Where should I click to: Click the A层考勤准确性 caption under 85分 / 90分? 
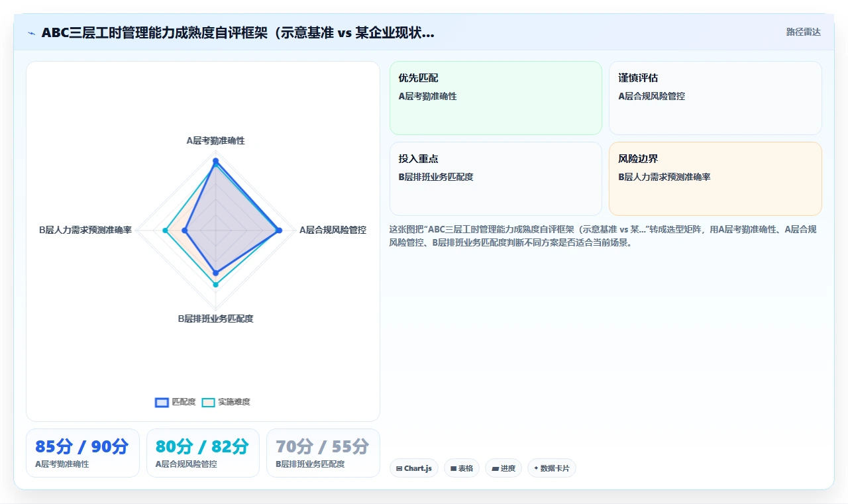(x=62, y=464)
